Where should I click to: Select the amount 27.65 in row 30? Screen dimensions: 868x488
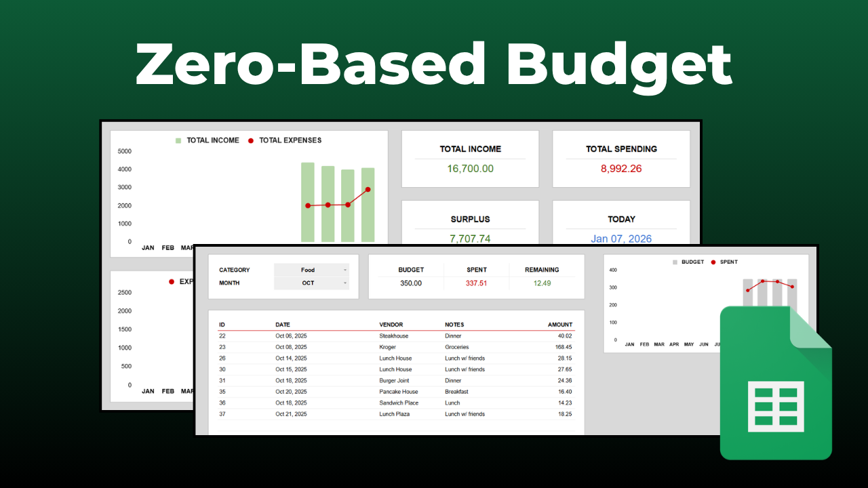(x=565, y=369)
